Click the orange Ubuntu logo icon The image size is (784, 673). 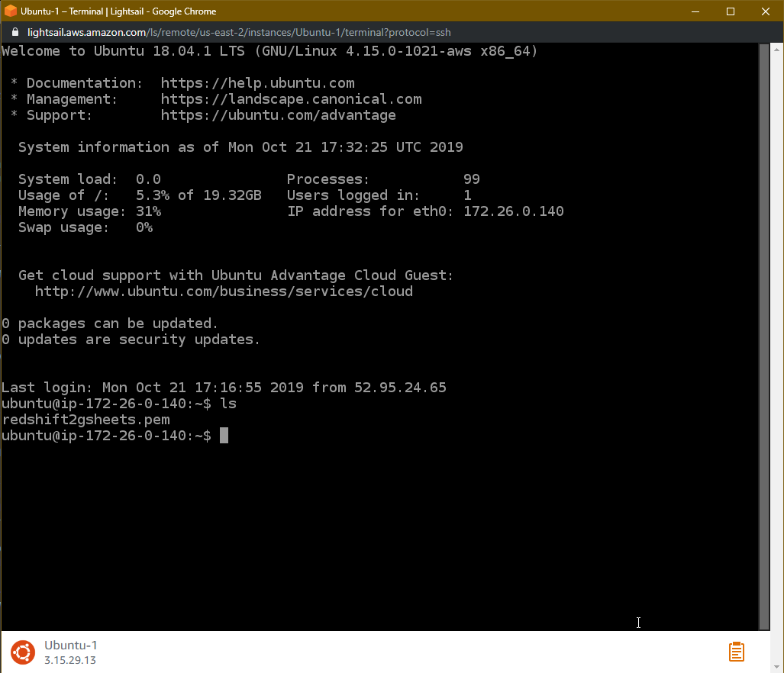(x=23, y=652)
